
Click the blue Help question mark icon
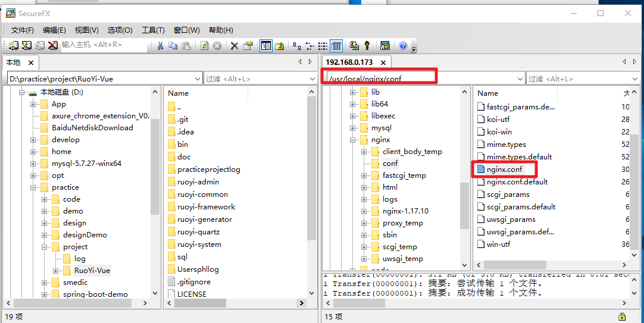click(403, 46)
